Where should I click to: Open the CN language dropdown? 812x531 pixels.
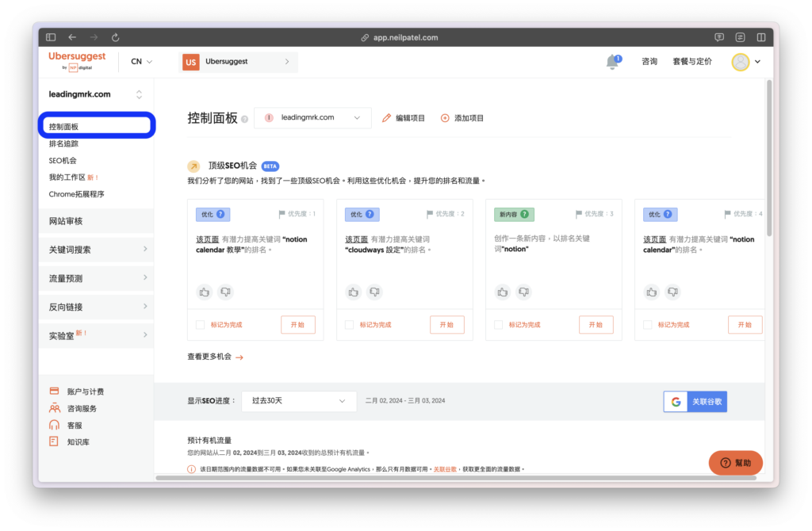point(141,62)
